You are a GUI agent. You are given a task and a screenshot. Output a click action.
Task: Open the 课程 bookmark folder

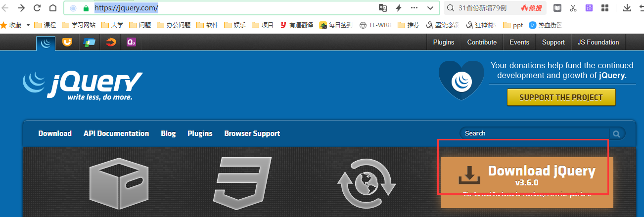coord(45,25)
